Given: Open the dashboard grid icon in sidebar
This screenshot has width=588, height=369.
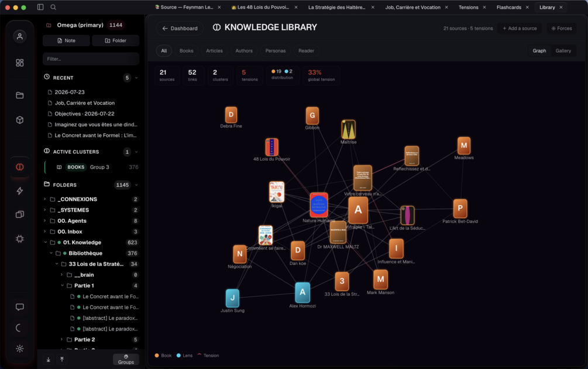Looking at the screenshot, I should pyautogui.click(x=20, y=63).
